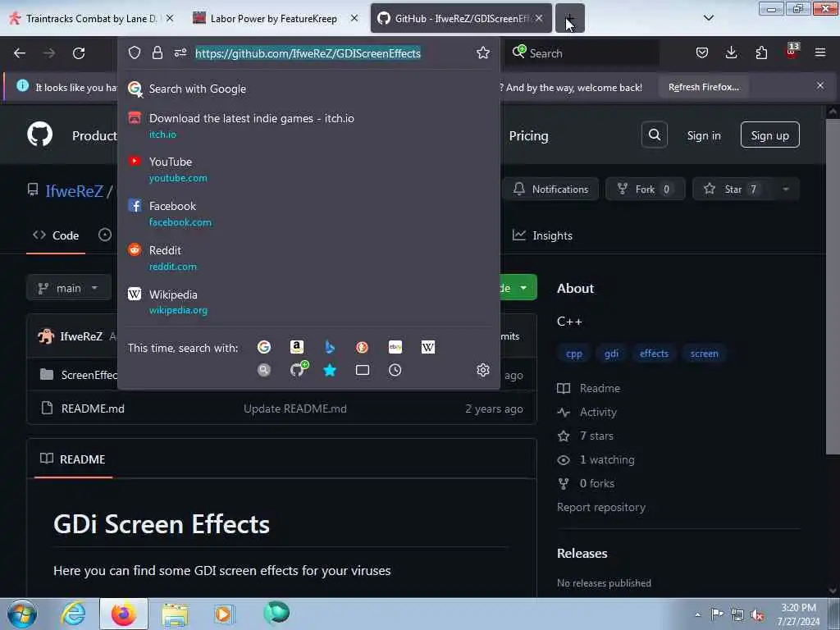Click the gray magnifier search engine icon
The height and width of the screenshot is (630, 840).
coord(264,370)
